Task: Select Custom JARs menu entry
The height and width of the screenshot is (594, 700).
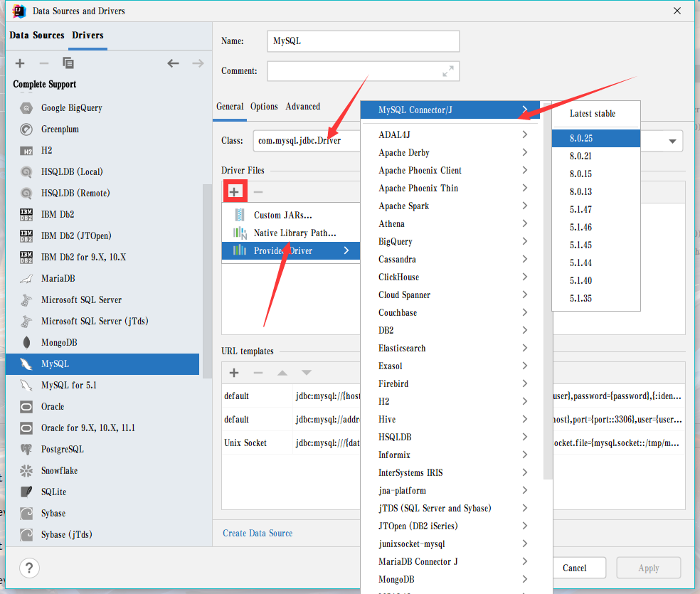Action: point(282,215)
